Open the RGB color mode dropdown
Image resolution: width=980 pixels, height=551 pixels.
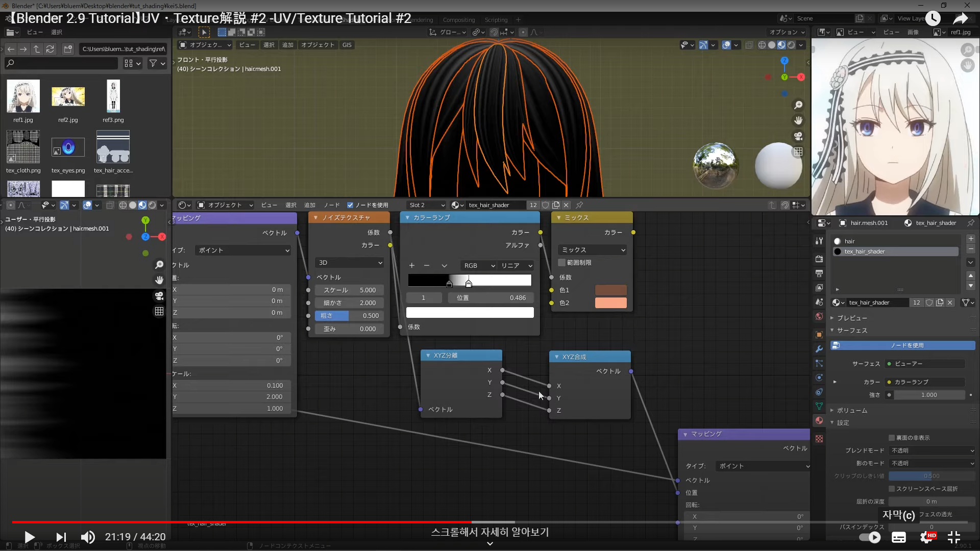478,266
